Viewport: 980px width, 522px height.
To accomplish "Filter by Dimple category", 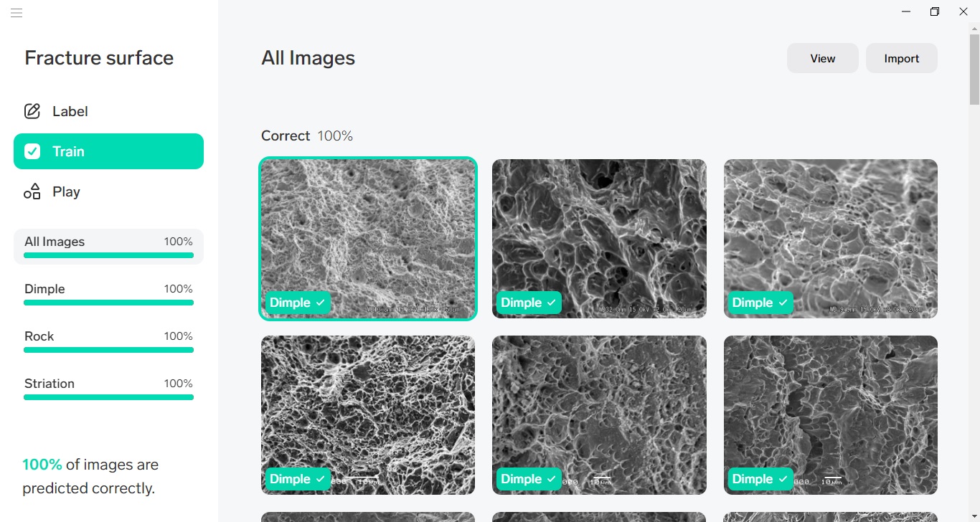I will (x=108, y=294).
